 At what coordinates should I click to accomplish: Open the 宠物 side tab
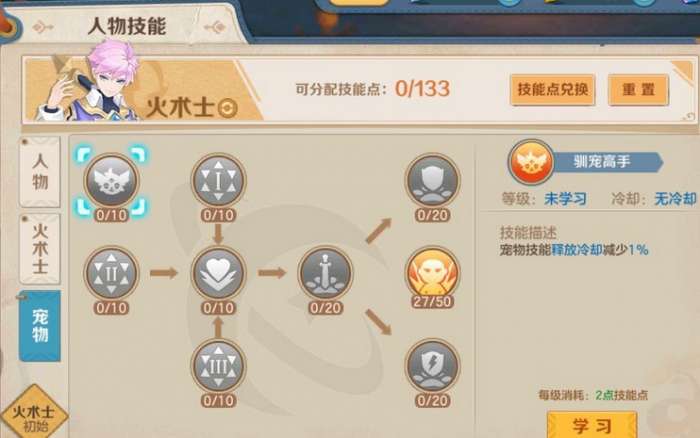40,326
